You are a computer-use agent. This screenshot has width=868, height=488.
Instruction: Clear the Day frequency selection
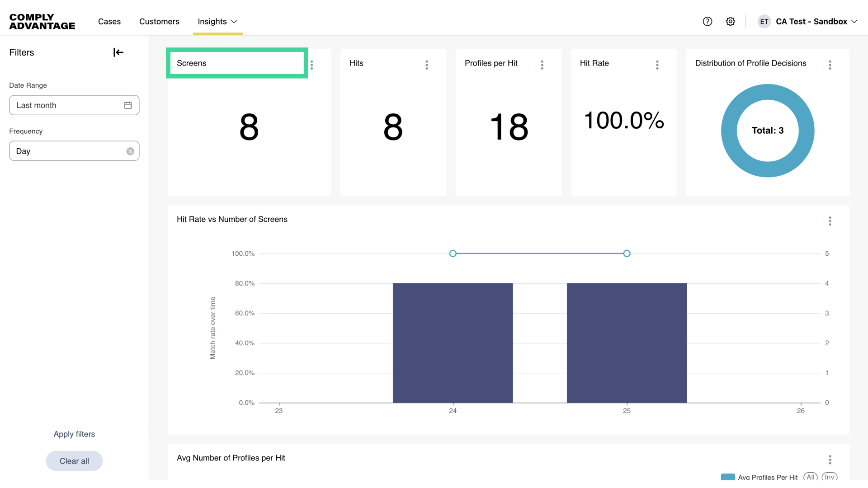click(130, 151)
